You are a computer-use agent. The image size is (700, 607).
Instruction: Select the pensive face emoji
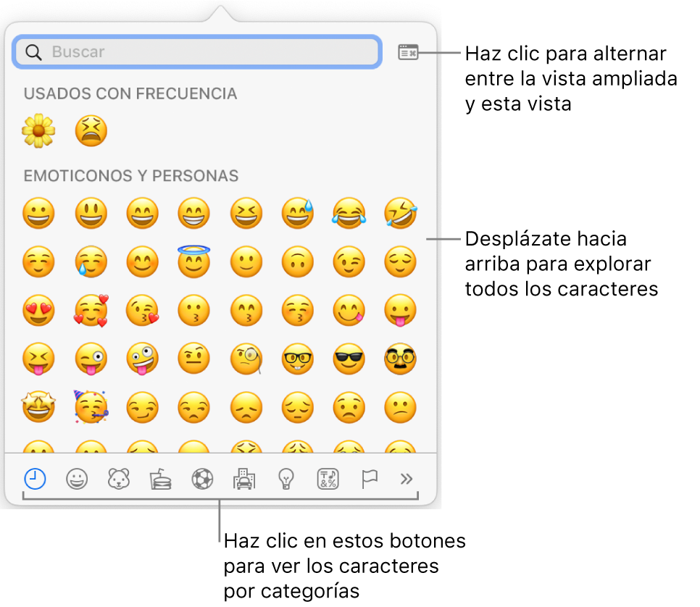coord(298,408)
